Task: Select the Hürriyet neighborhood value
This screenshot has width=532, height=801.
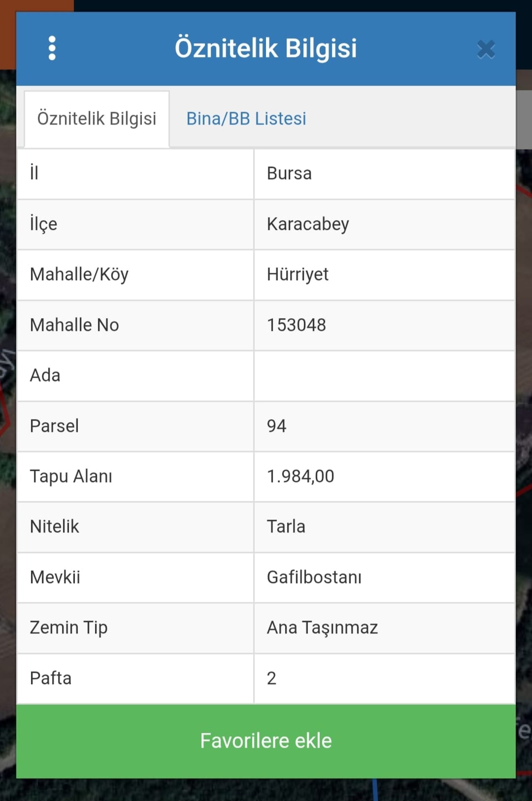Action: [298, 274]
